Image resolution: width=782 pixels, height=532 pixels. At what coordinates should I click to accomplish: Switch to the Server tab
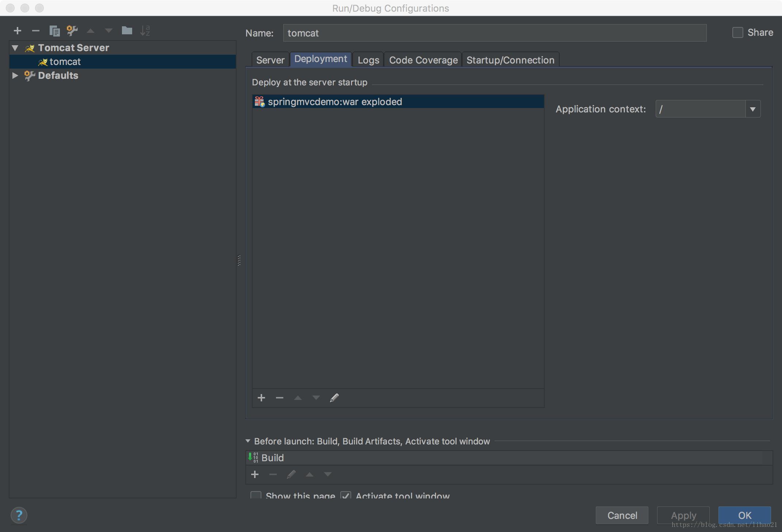[270, 60]
